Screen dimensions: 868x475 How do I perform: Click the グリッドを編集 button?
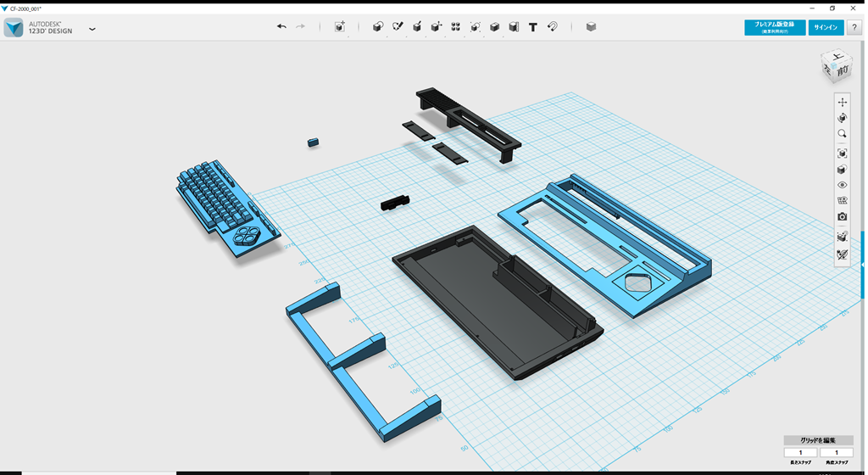click(818, 440)
